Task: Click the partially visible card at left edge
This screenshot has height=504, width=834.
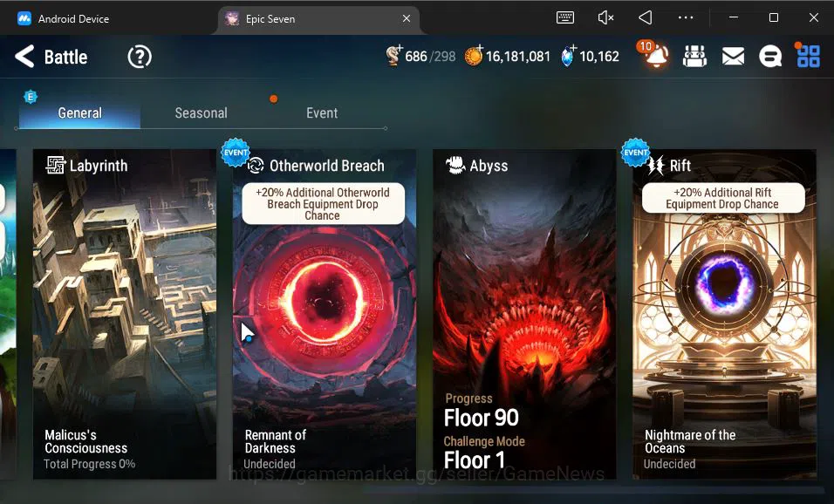Action: 8,314
